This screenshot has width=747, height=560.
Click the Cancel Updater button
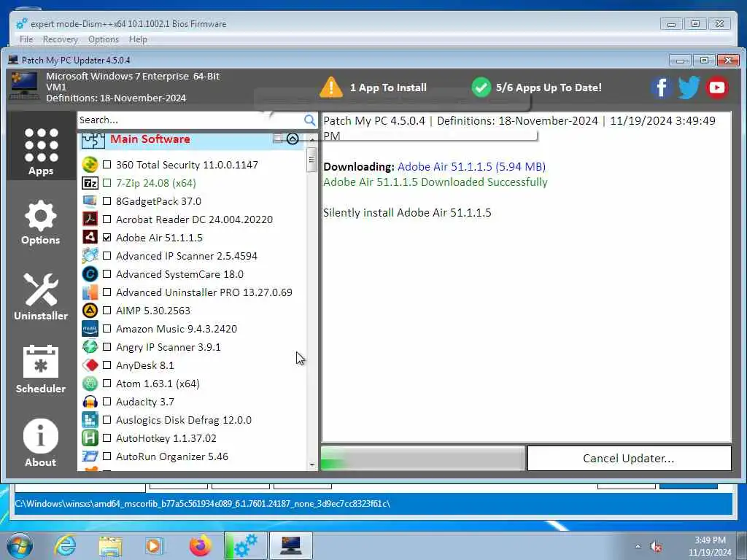[x=630, y=458]
